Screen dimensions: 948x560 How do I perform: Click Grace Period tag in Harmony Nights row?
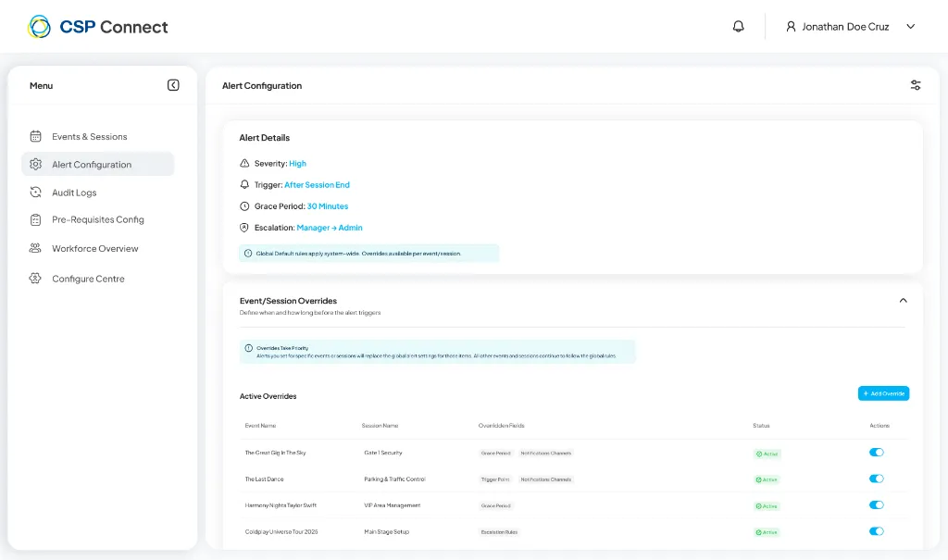pyautogui.click(x=496, y=505)
